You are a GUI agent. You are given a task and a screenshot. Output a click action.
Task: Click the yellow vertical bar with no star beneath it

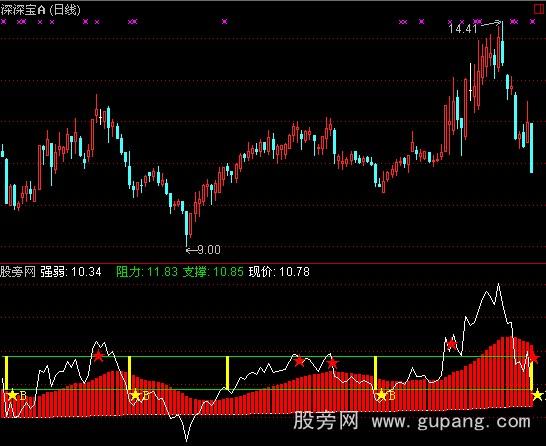click(x=227, y=373)
